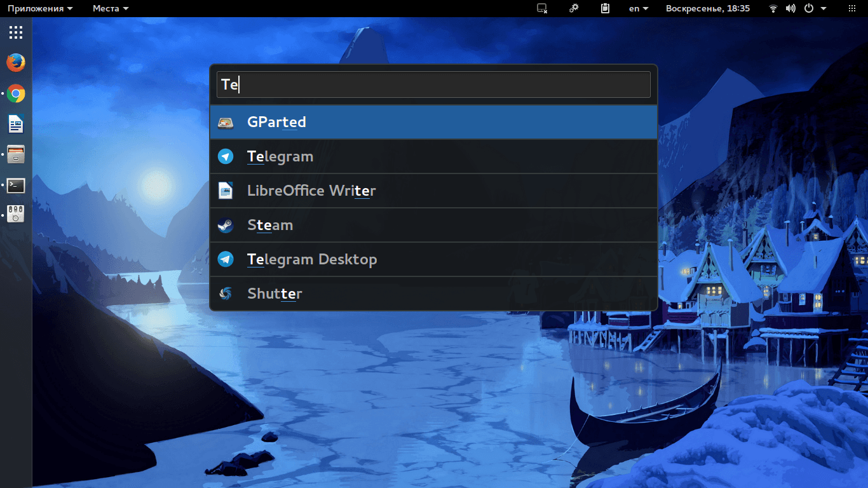Click the display indicator icon in top bar
The width and height of the screenshot is (868, 488).
click(x=542, y=8)
